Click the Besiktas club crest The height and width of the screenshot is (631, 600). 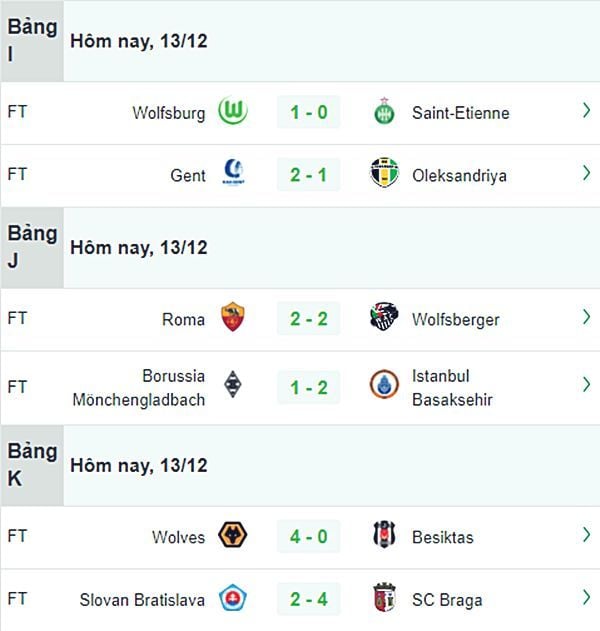[384, 535]
